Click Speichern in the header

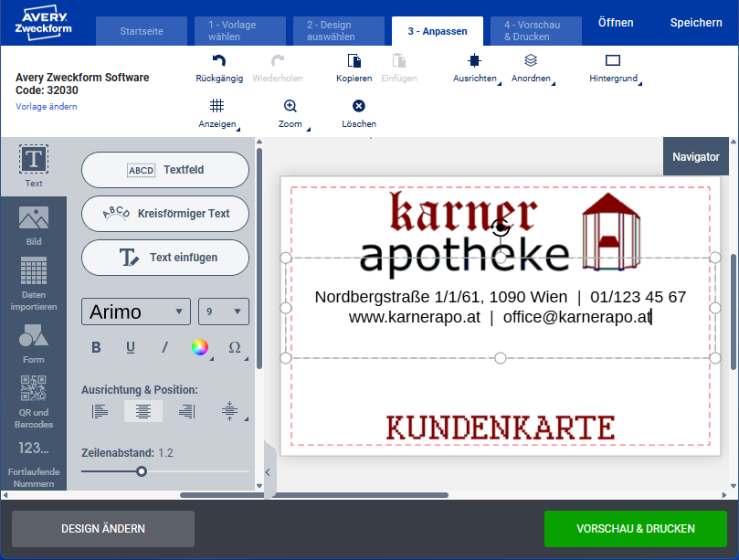(x=696, y=23)
